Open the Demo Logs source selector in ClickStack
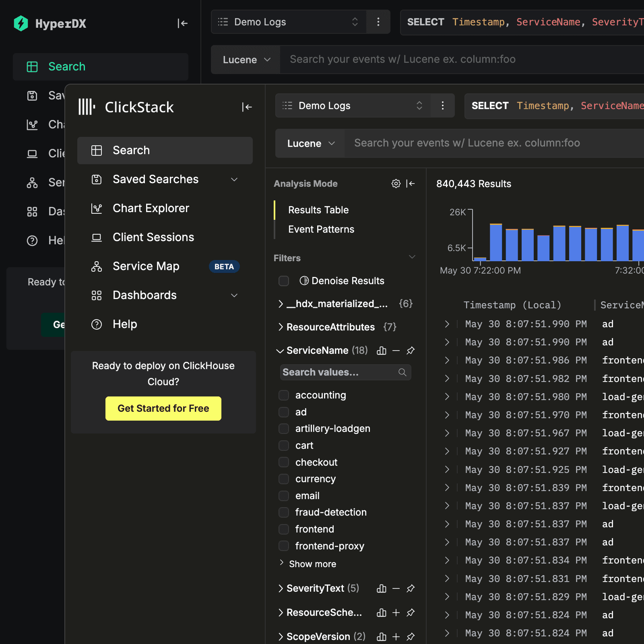Screen dimensions: 644x644 (x=353, y=105)
